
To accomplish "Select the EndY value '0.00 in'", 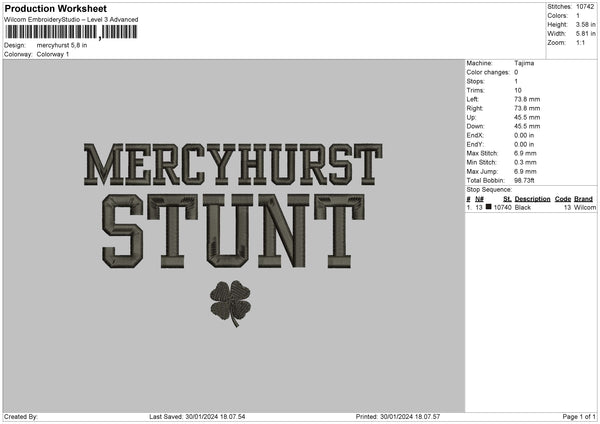I will coord(524,145).
